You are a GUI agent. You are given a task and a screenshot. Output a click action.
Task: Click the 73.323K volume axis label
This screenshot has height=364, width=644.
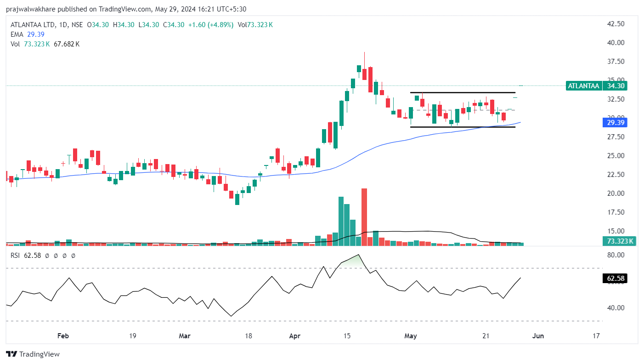[618, 241]
